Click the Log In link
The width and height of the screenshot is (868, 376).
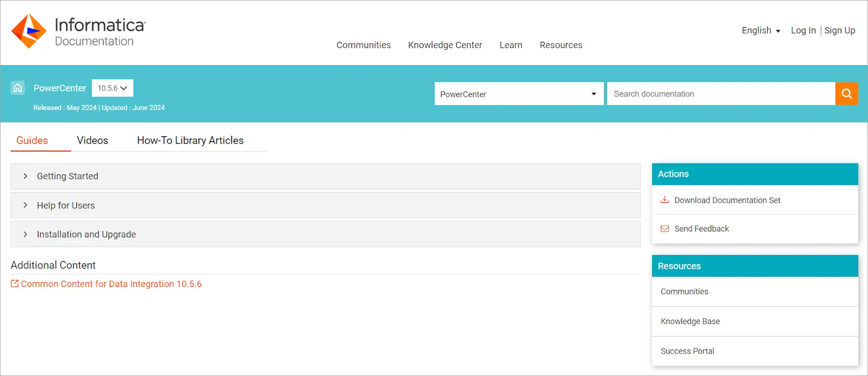pyautogui.click(x=803, y=30)
